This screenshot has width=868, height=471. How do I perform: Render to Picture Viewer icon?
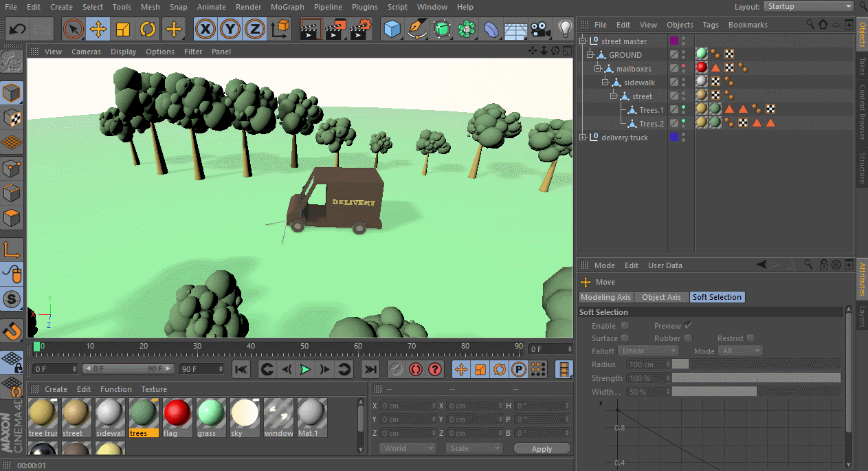tap(335, 29)
